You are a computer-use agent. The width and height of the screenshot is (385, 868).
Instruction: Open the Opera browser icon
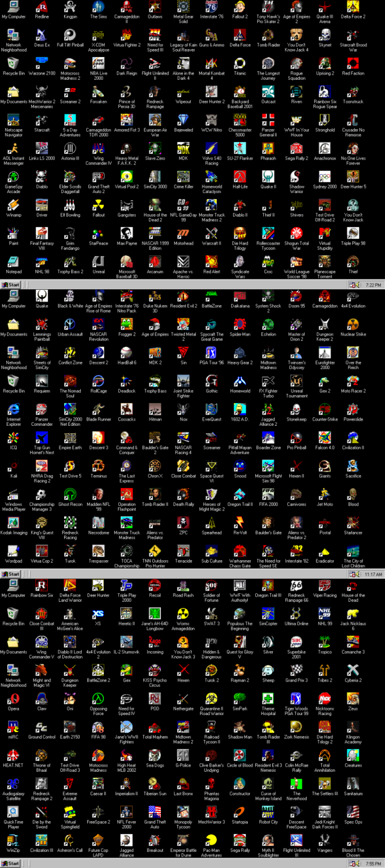[14, 699]
